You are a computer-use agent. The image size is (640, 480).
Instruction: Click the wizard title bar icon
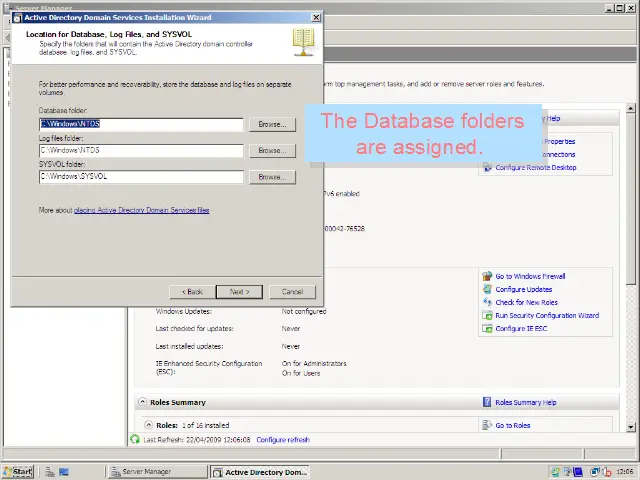(x=18, y=18)
